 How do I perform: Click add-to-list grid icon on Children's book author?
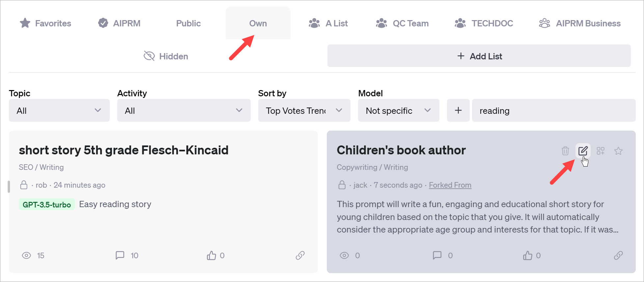601,151
